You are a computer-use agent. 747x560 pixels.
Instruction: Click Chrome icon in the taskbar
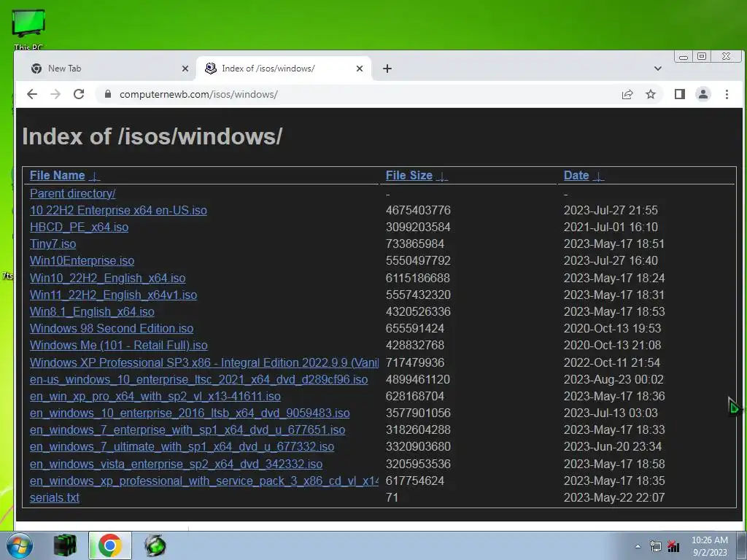[x=109, y=545]
